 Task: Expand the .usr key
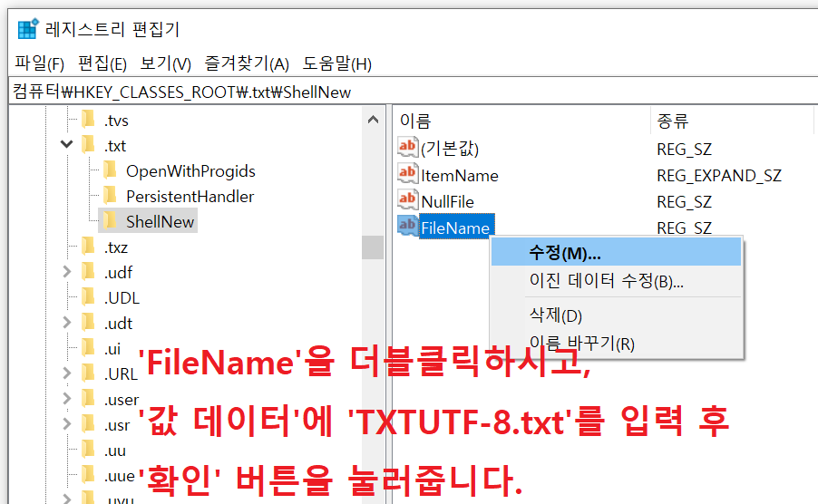[67, 423]
